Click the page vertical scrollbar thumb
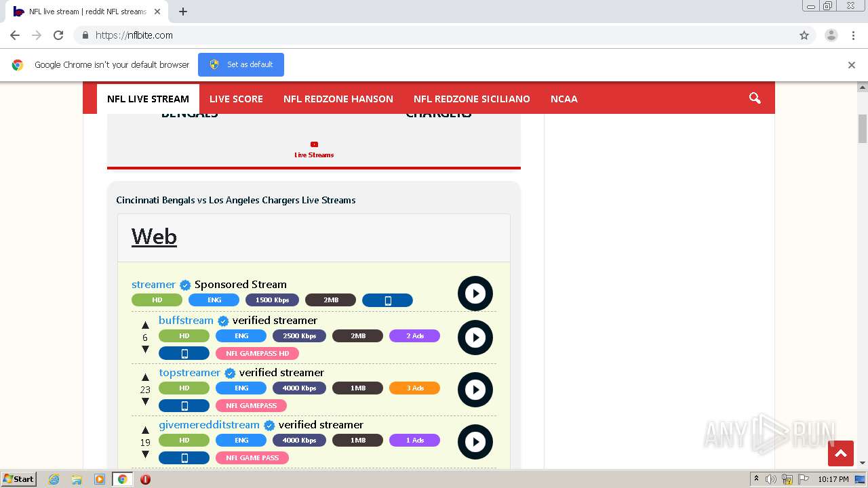The width and height of the screenshot is (868, 488). point(863,129)
